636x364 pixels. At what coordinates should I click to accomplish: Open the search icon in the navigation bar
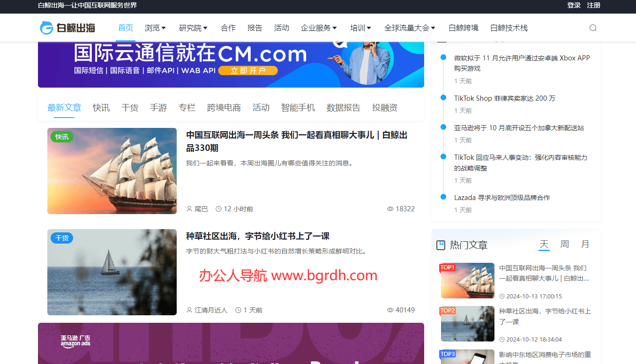pos(592,28)
